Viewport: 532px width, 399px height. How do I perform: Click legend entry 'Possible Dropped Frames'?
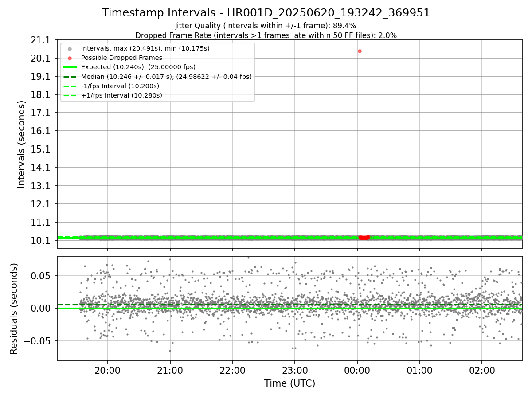coord(121,58)
